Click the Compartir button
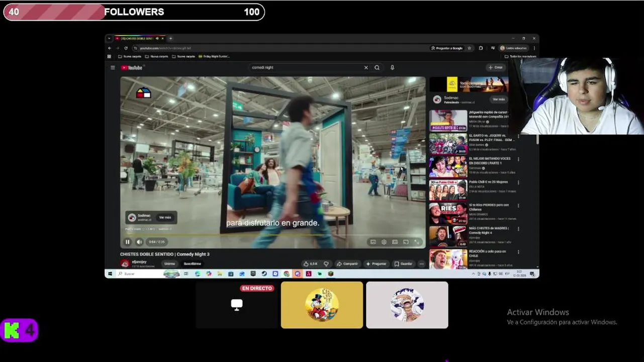Screen dimensions: 644x362 pos(347,263)
